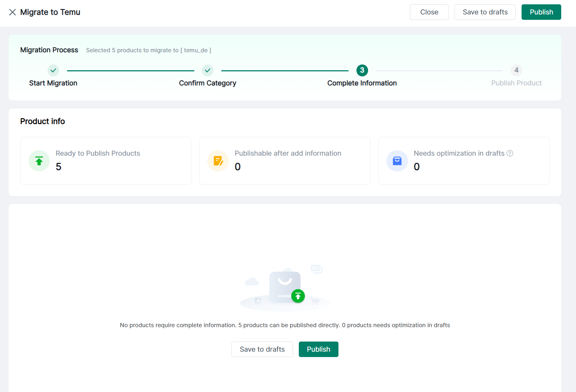Select step 4 Publish Product circle
Image resolution: width=576 pixels, height=392 pixels.
[516, 70]
